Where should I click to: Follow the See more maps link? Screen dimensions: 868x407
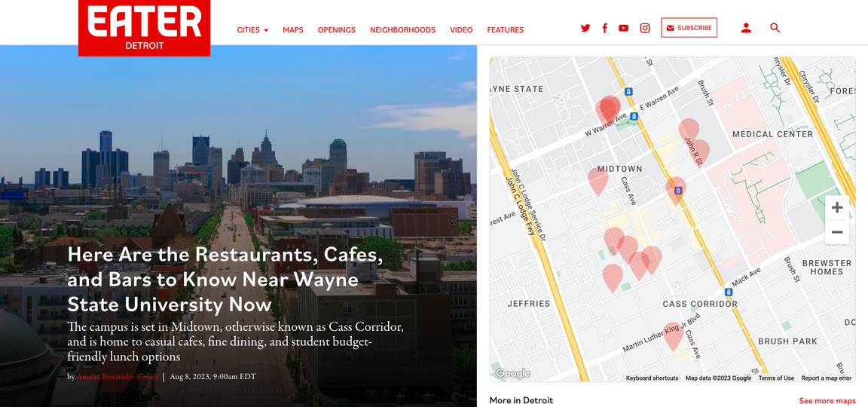point(827,400)
